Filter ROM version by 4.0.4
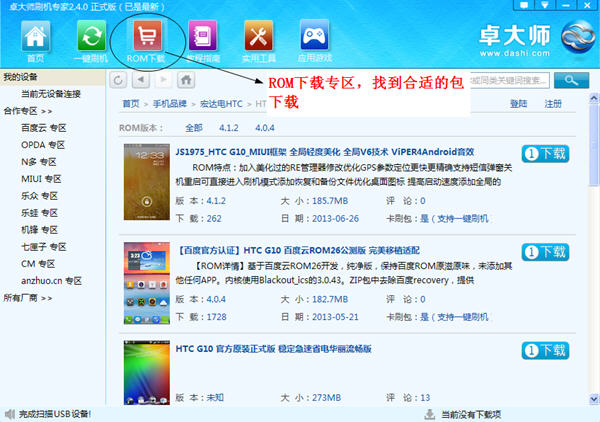This screenshot has height=422, width=600. click(265, 128)
